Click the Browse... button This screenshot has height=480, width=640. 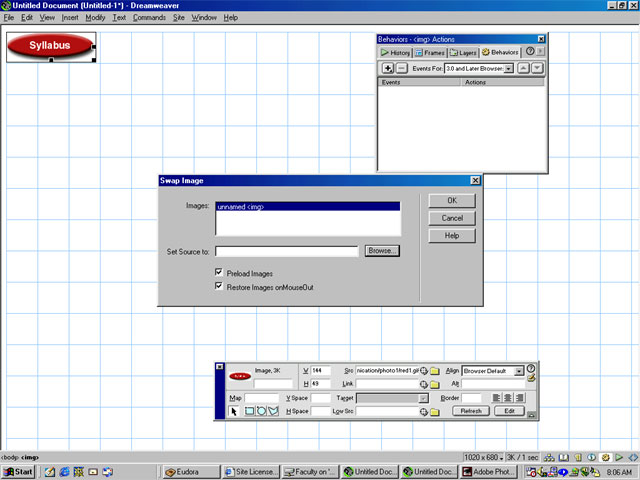pos(381,251)
